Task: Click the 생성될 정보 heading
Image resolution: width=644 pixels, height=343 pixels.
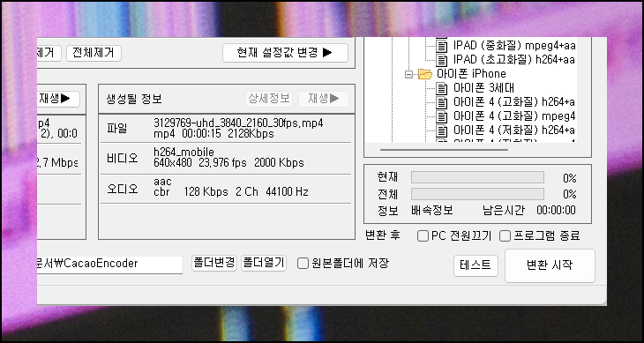Action: [134, 99]
